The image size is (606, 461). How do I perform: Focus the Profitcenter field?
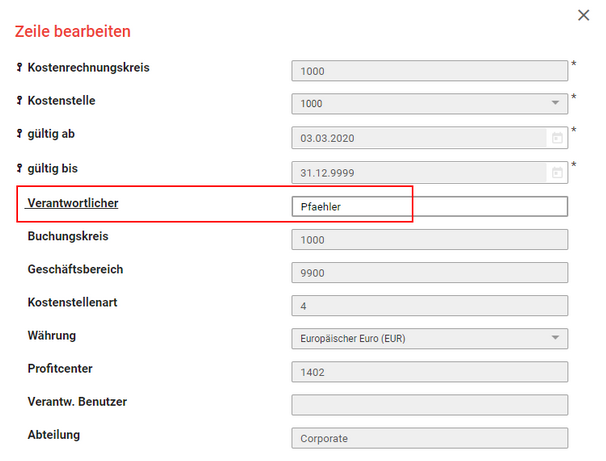pos(430,372)
